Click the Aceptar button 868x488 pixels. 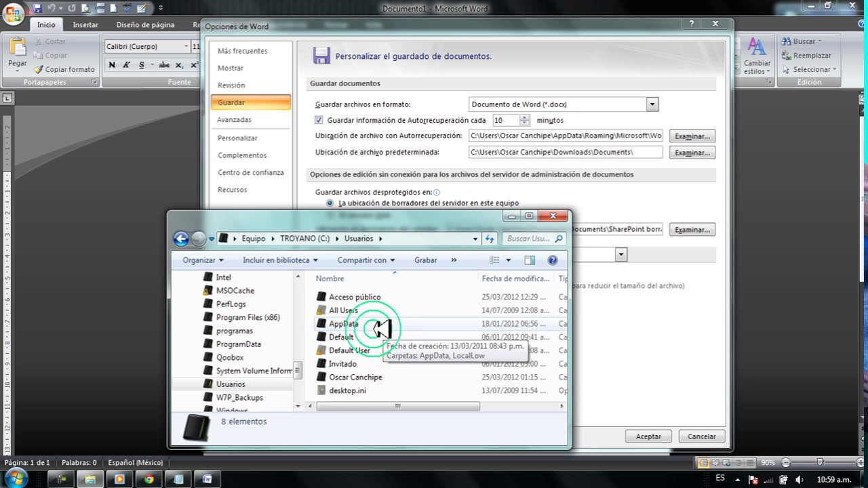(x=648, y=436)
